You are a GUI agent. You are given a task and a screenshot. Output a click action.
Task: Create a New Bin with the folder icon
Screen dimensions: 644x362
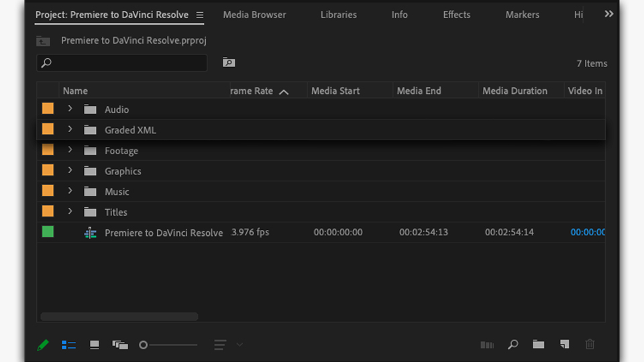pos(538,345)
